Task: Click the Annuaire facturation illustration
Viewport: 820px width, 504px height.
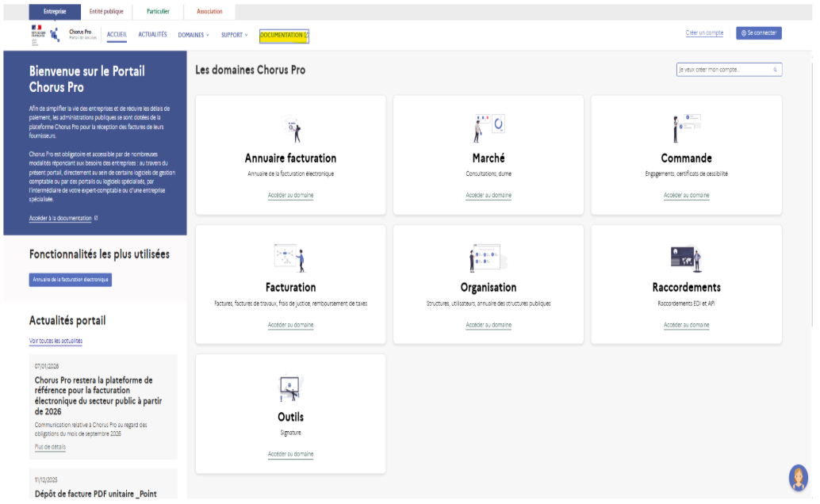Action: 291,128
